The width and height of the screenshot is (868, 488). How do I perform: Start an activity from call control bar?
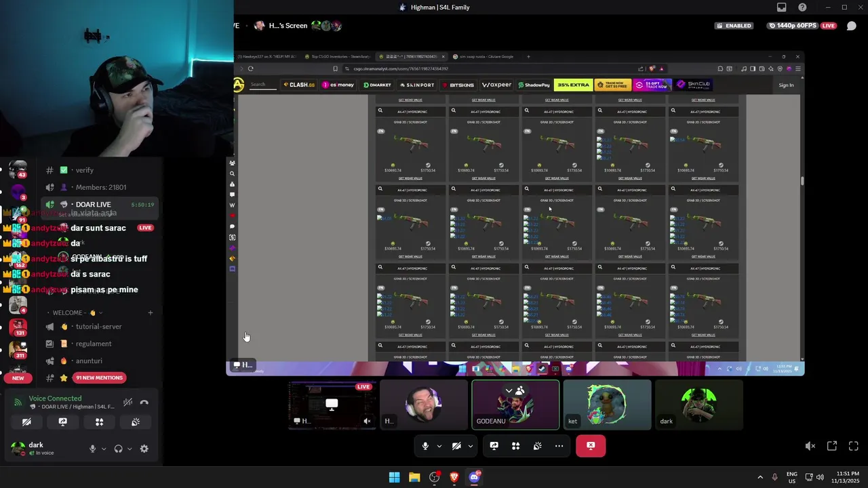[515, 446]
